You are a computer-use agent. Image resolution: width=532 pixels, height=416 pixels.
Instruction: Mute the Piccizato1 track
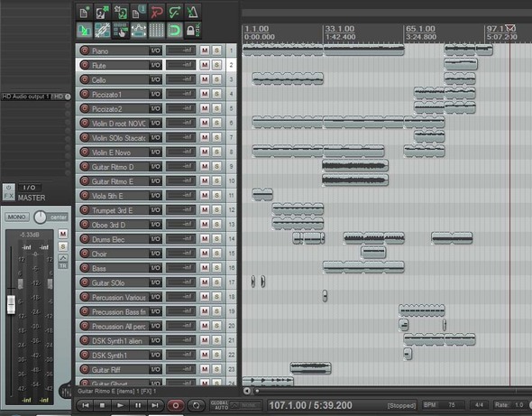point(205,94)
